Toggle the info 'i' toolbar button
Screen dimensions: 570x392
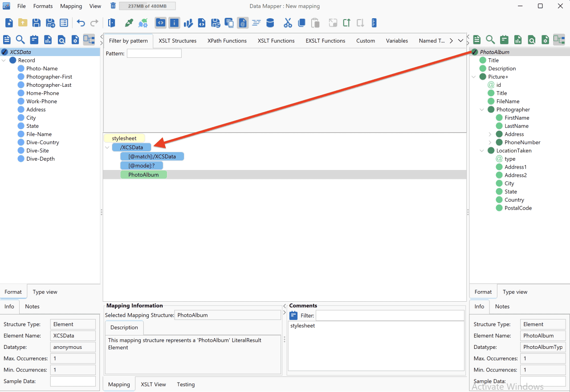(x=174, y=23)
